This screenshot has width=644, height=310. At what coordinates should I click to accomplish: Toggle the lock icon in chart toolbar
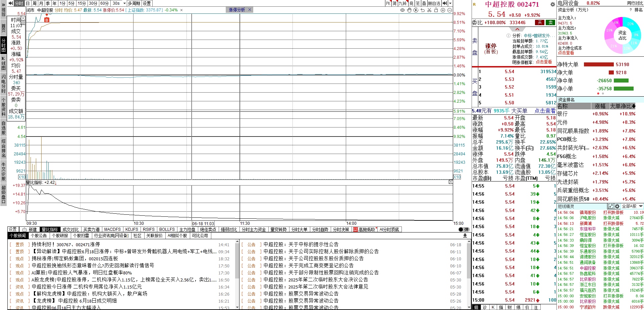click(436, 10)
